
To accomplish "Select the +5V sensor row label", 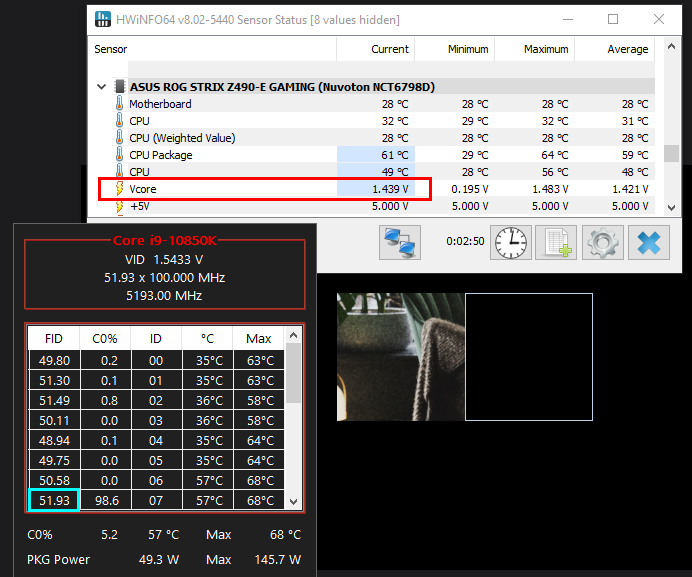I will click(139, 206).
